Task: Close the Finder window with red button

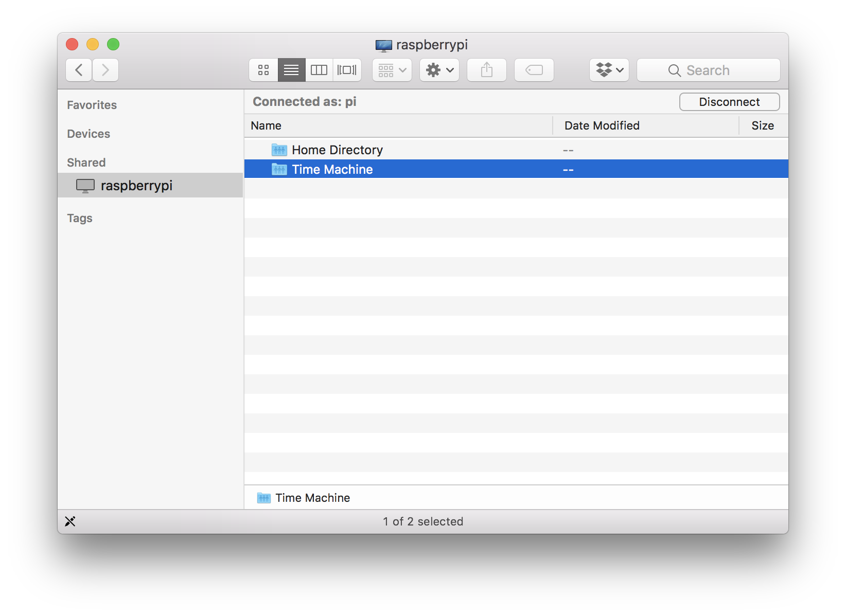Action: 72,44
